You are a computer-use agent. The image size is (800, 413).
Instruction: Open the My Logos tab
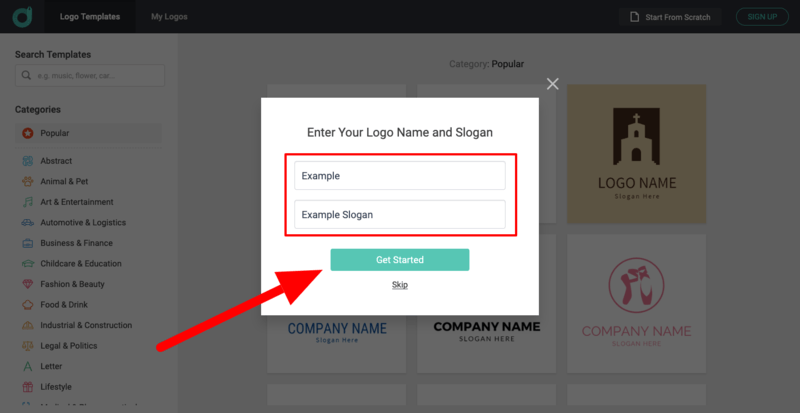pos(169,17)
